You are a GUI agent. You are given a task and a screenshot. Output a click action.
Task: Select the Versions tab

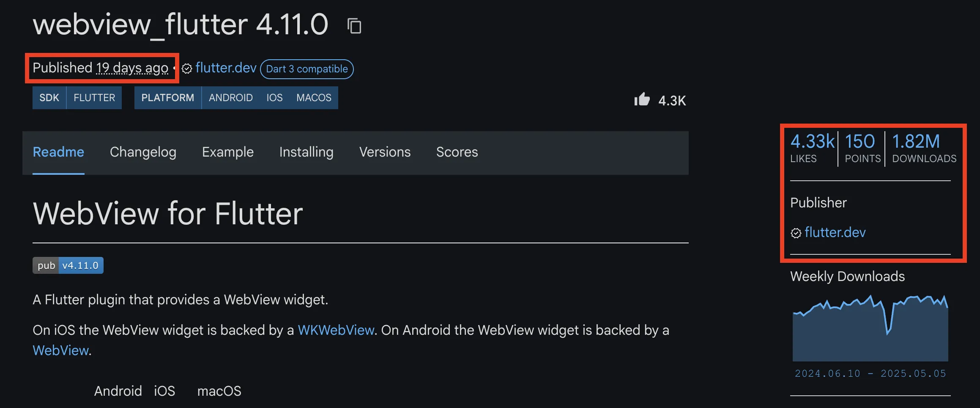(x=385, y=152)
